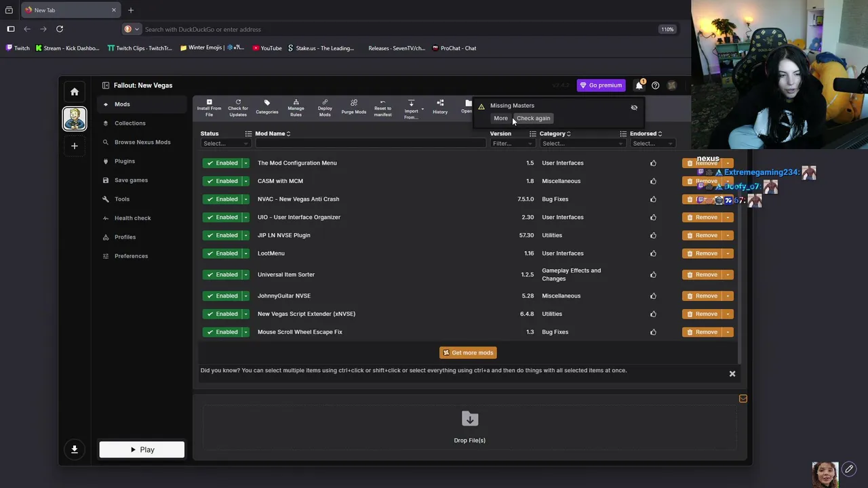
Task: Click Install From File toolbar icon
Action: pyautogui.click(x=209, y=108)
